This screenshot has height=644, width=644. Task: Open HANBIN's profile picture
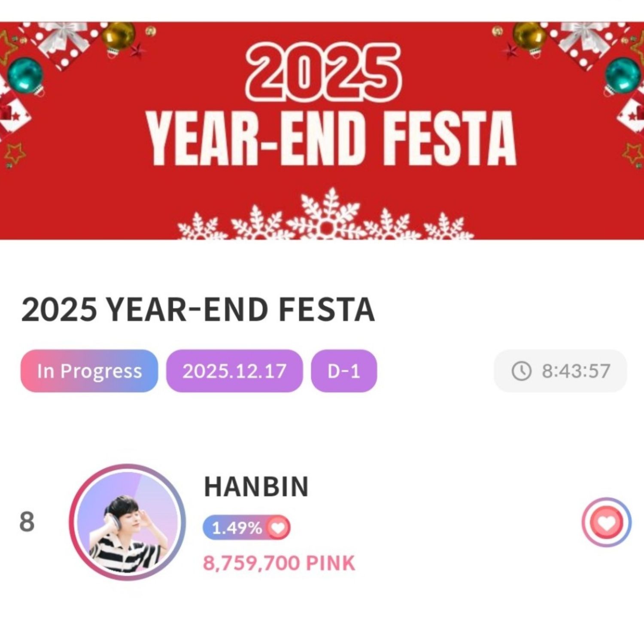point(128,522)
